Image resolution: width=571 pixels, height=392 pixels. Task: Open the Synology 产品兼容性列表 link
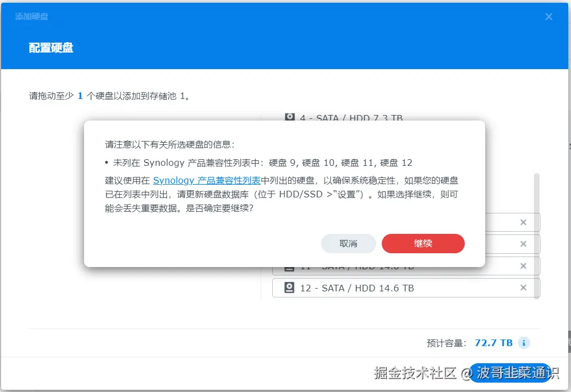[206, 181]
